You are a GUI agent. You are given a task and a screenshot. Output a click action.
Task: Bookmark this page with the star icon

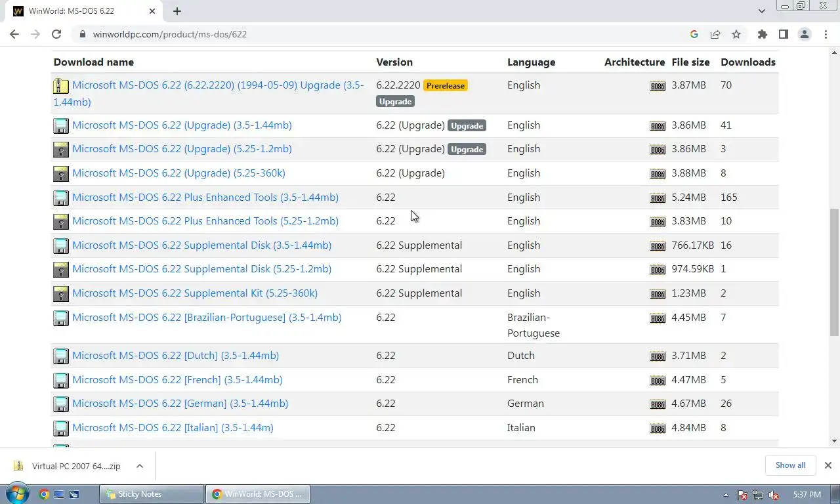coord(736,34)
